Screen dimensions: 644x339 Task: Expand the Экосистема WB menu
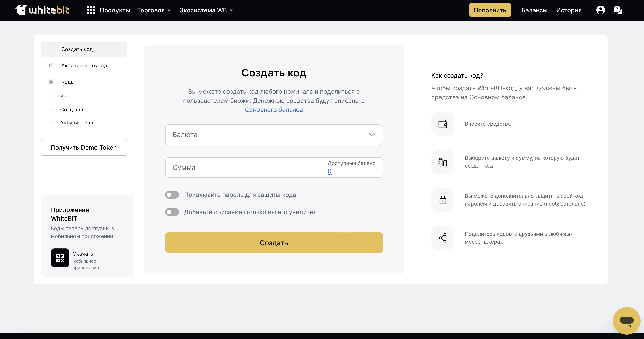[x=206, y=10]
